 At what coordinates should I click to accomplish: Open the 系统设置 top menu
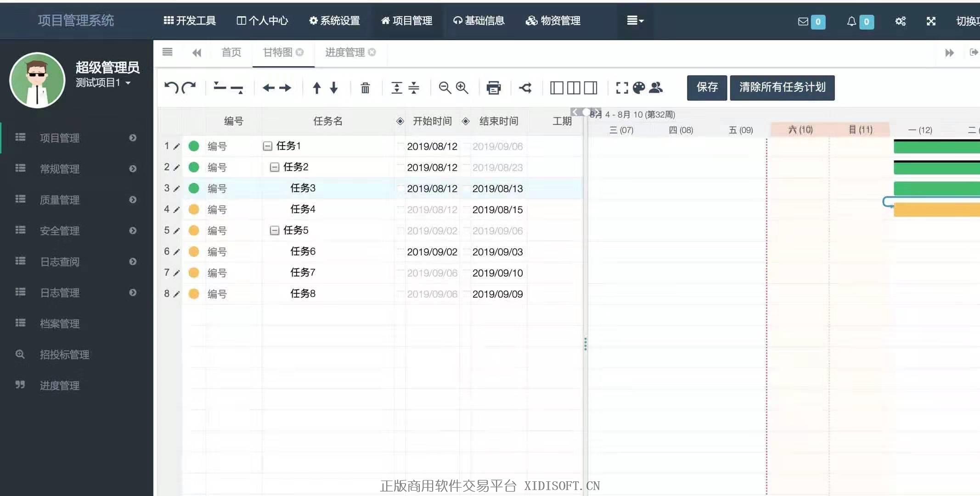pyautogui.click(x=334, y=21)
